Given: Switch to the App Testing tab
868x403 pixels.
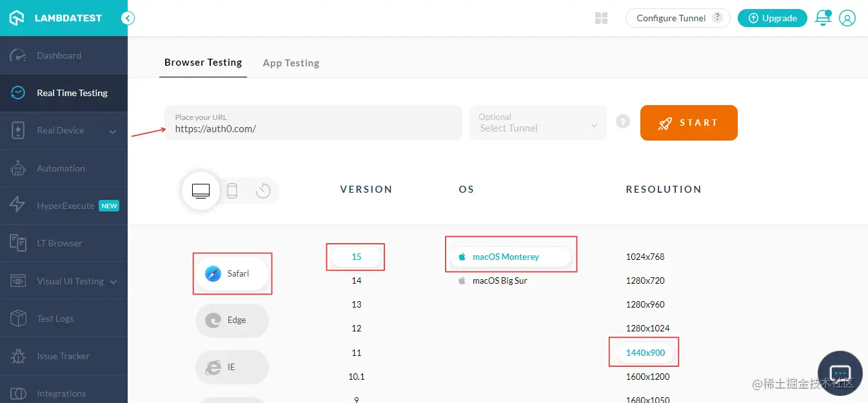Looking at the screenshot, I should coord(291,63).
